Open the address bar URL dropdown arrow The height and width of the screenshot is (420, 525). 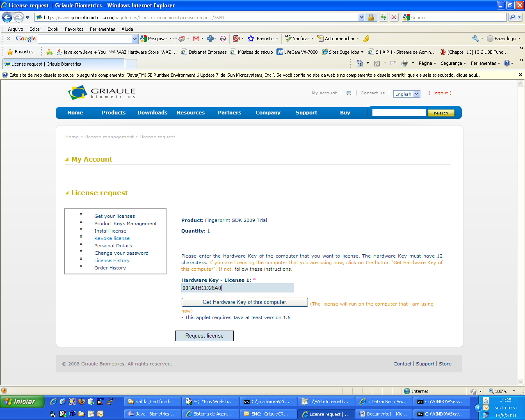click(x=361, y=17)
